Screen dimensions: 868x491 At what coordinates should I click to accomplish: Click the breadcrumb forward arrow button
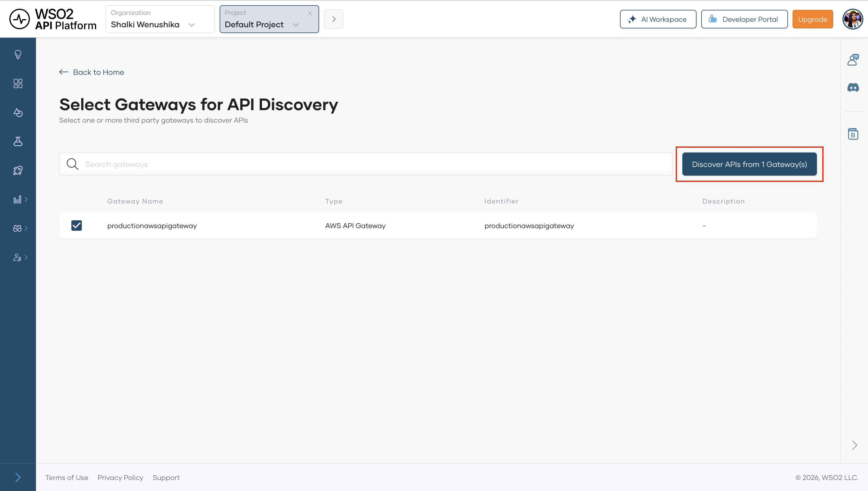click(x=333, y=19)
